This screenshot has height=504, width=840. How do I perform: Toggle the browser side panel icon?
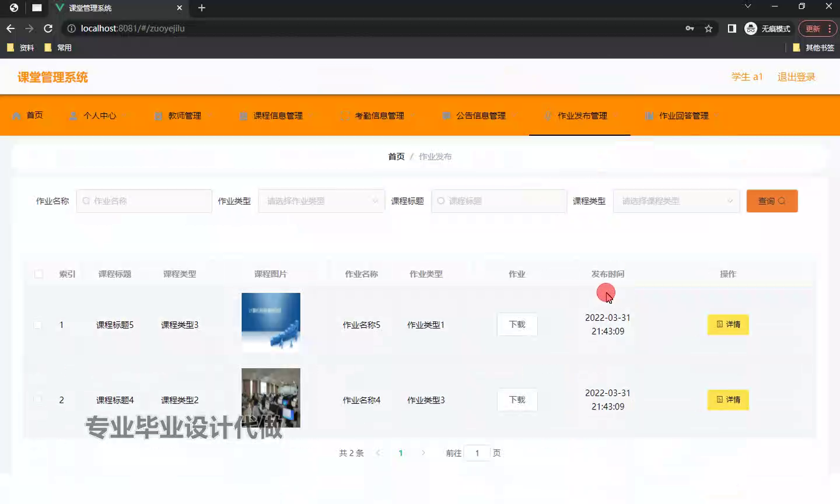pyautogui.click(x=731, y=28)
